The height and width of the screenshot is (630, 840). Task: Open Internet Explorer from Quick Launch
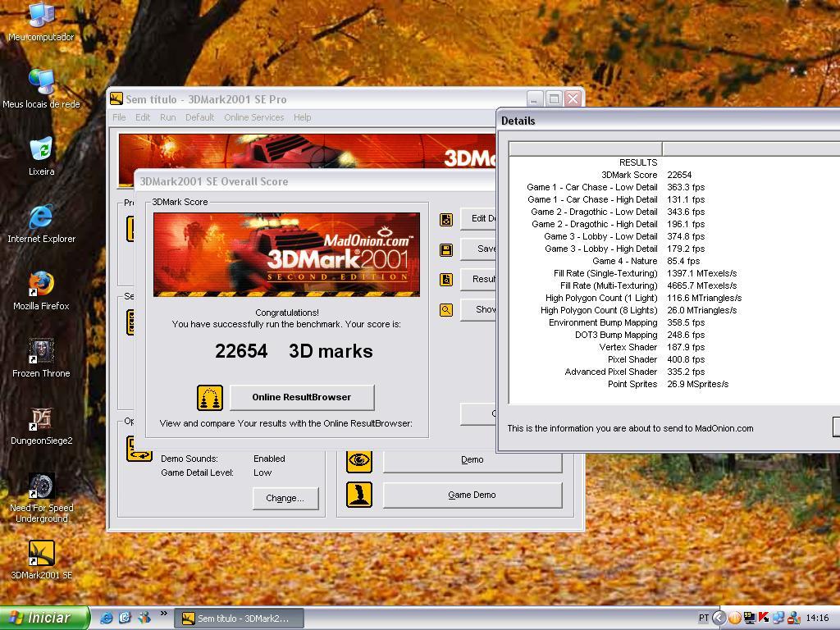[106, 618]
